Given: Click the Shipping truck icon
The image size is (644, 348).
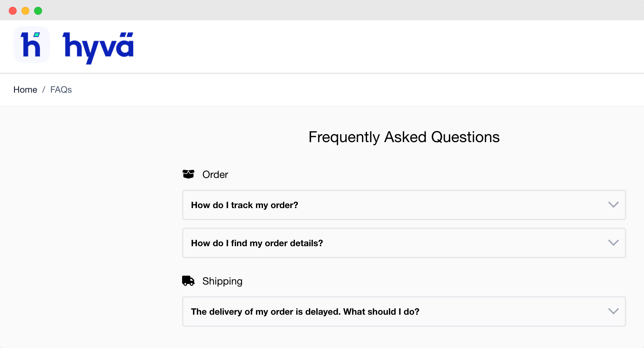Looking at the screenshot, I should [188, 281].
